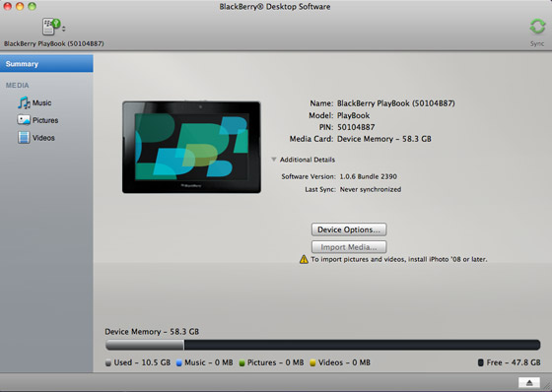The image size is (552, 392).
Task: Click the yellow warning triangle icon
Action: coord(304,259)
